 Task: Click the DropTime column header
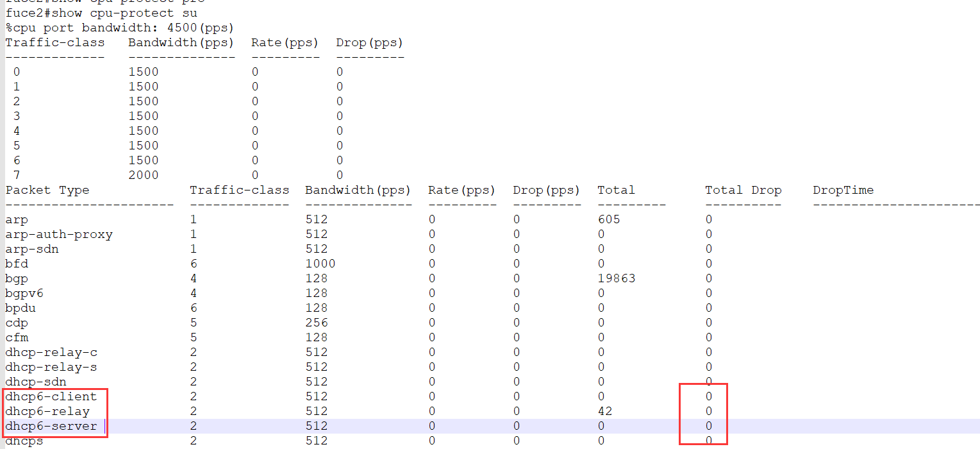click(x=846, y=189)
